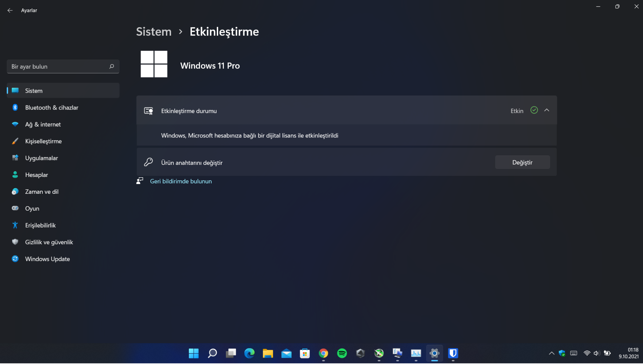This screenshot has width=643, height=364.
Task: Open Bitwarden from the taskbar
Action: tap(453, 353)
